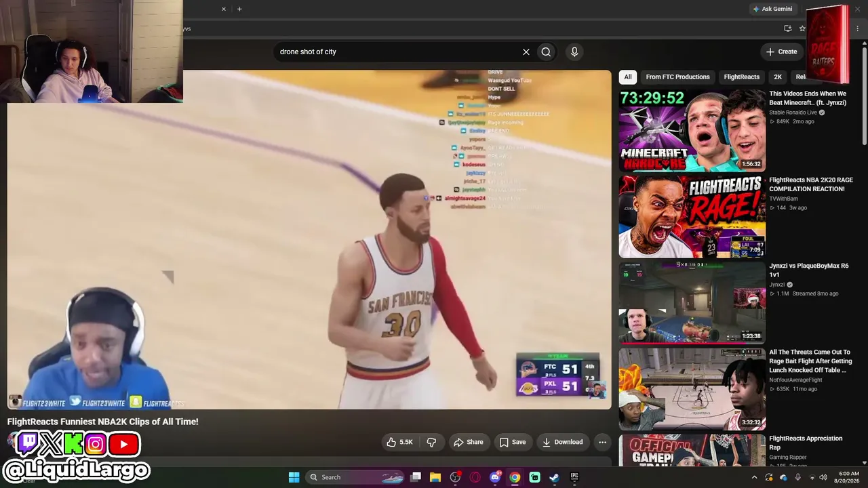Switch to Google Chrome in the taskbar
The image size is (868, 488).
pyautogui.click(x=515, y=477)
